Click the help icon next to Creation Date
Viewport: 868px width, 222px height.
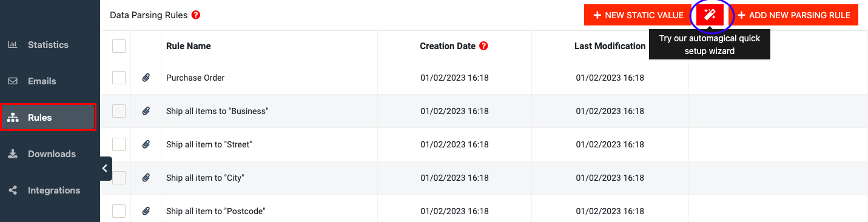(483, 46)
